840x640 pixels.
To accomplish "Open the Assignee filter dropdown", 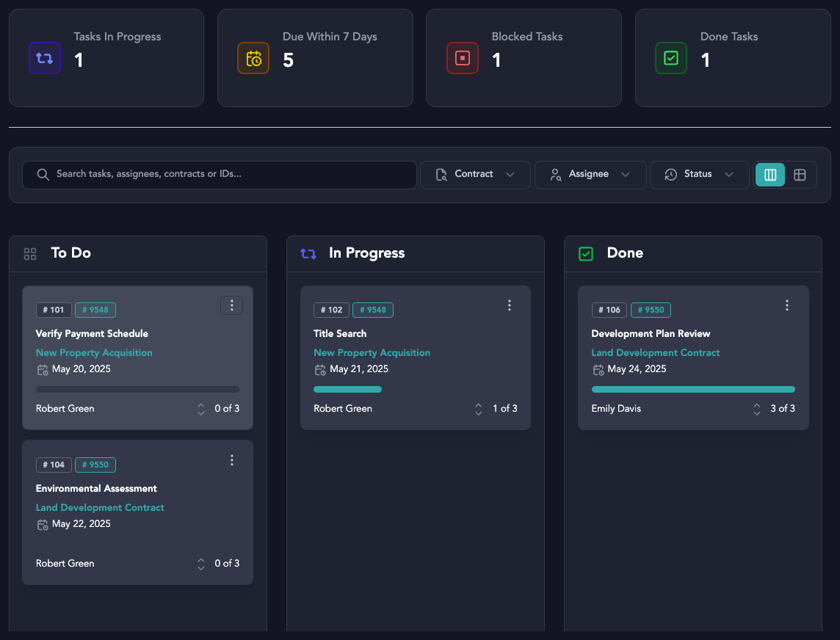I will coord(590,175).
